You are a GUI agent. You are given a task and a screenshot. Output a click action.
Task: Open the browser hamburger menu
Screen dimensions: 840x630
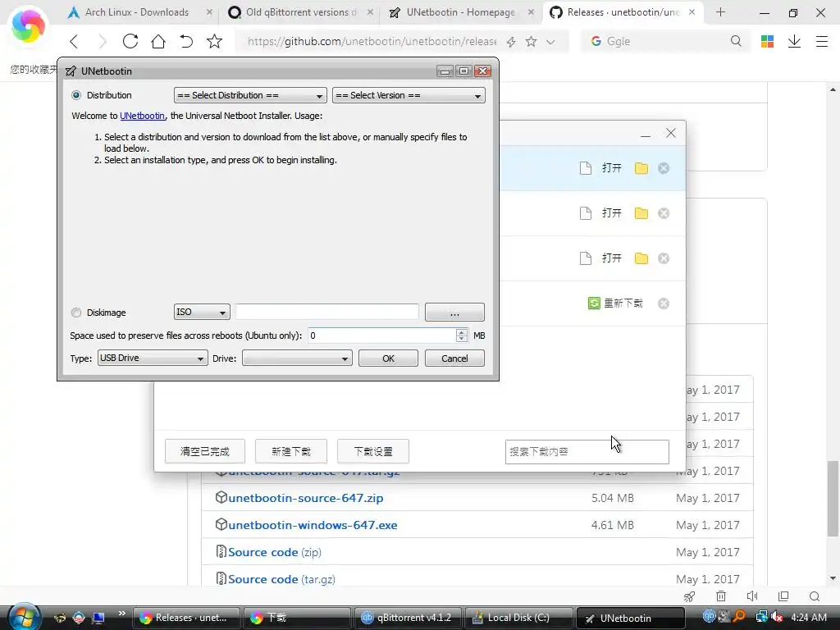pos(822,41)
